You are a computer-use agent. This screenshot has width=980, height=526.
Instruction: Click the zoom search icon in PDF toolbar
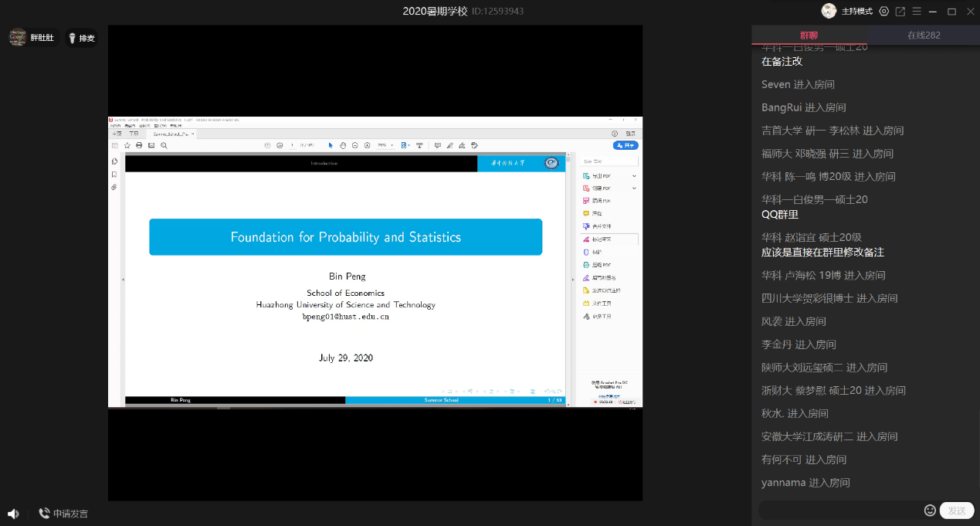(164, 145)
